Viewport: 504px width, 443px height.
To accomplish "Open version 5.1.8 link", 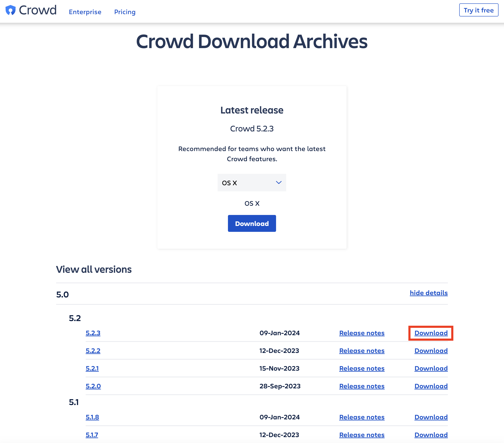I will point(92,417).
